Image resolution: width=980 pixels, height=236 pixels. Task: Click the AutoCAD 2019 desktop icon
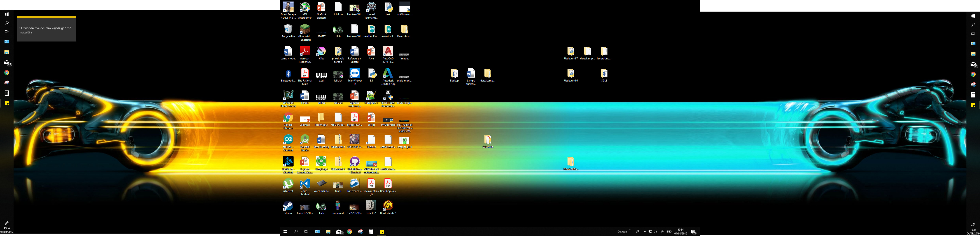point(388,54)
